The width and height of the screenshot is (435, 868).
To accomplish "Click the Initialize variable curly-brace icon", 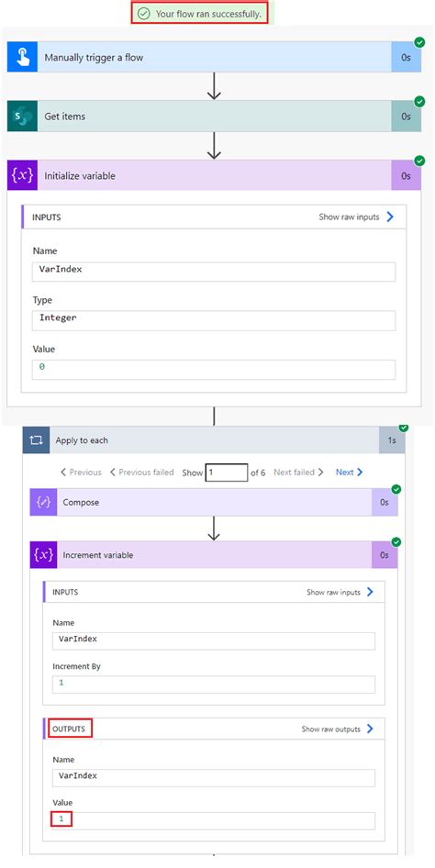I will [x=22, y=175].
